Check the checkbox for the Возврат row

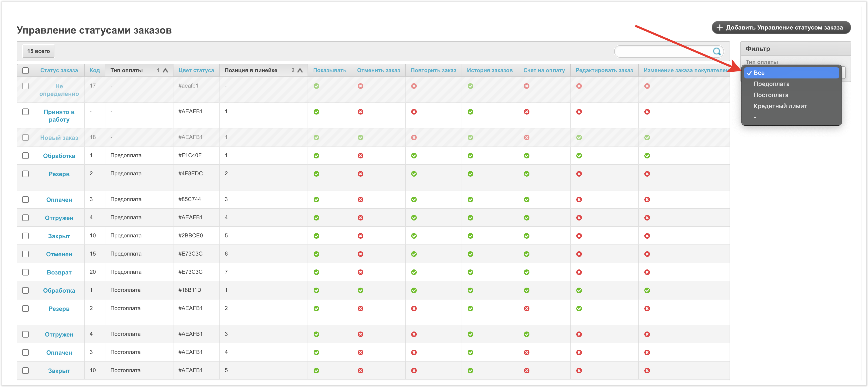tap(26, 272)
